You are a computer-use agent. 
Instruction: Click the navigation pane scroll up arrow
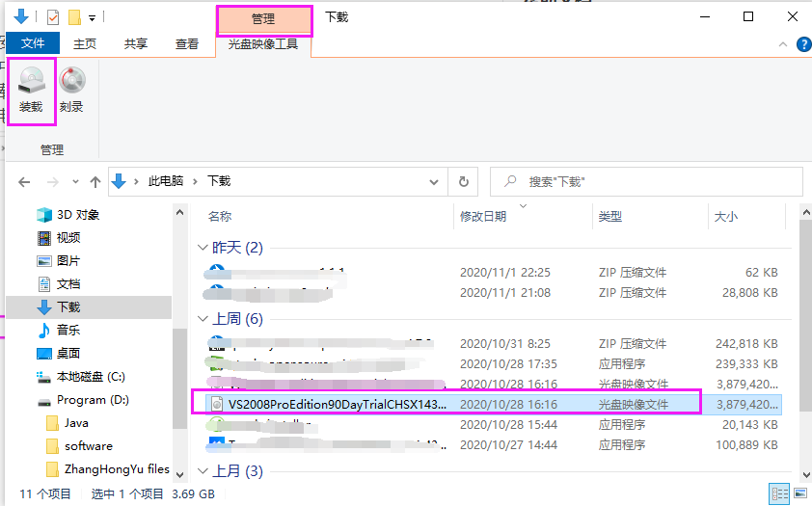(x=179, y=212)
